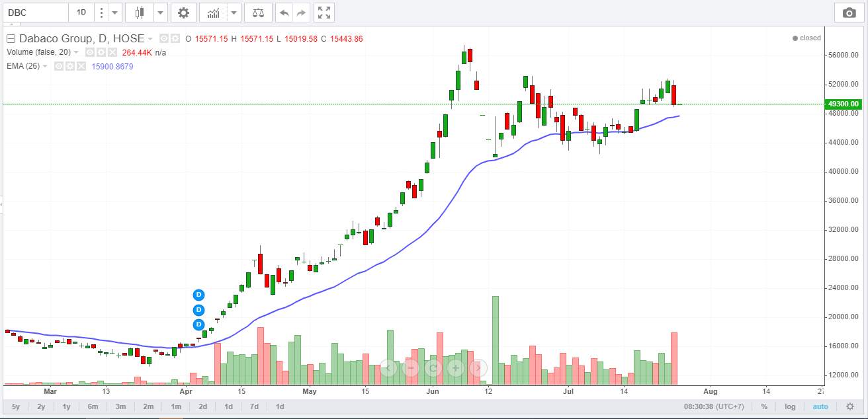This screenshot has width=868, height=419.
Task: Open the EMA (26) settings icon
Action: (69, 66)
